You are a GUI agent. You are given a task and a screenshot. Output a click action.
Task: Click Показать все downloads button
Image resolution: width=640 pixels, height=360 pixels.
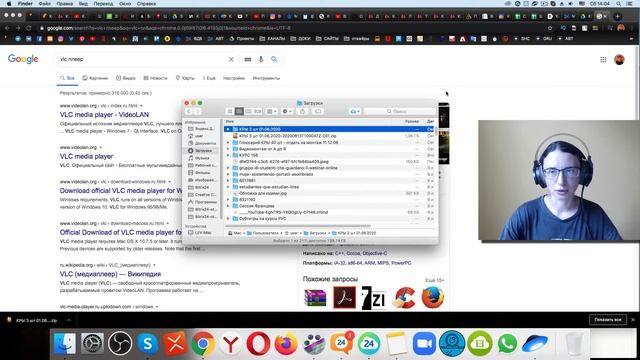click(608, 320)
